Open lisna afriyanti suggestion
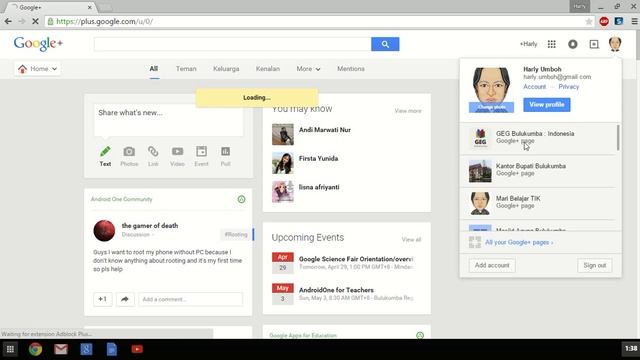Screen dimensions: 640x360 319,187
